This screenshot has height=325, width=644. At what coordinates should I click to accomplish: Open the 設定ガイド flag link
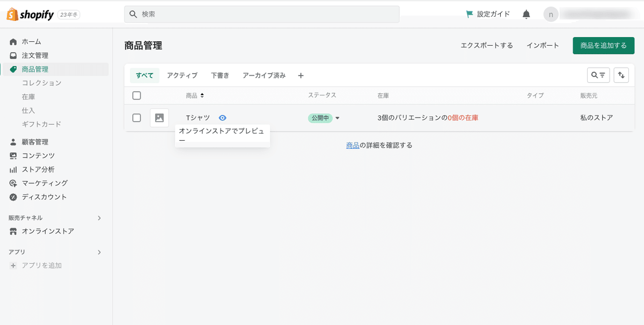487,14
